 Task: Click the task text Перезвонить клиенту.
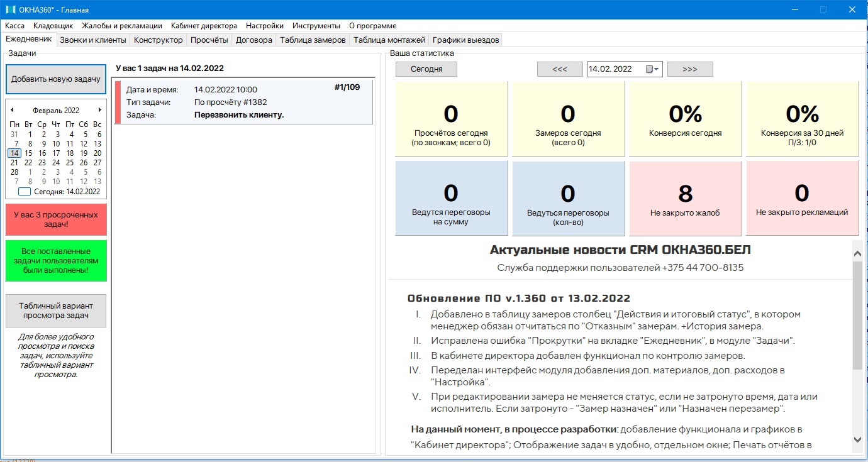tap(240, 115)
